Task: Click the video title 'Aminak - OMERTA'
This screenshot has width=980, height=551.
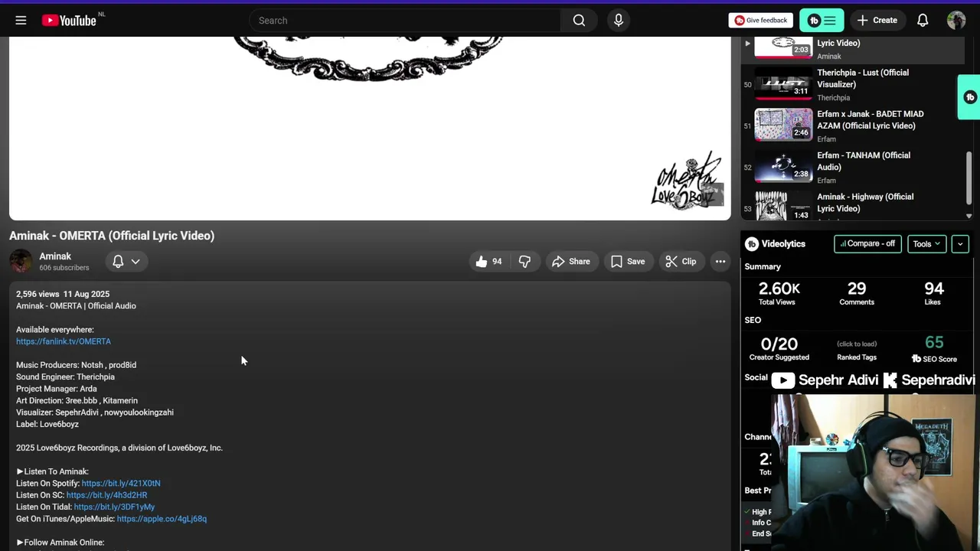Action: pyautogui.click(x=112, y=236)
